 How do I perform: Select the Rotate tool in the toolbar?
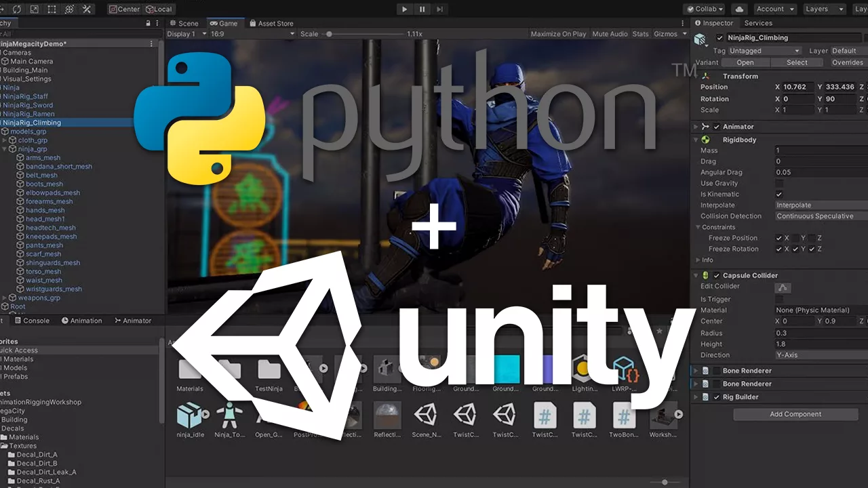(x=16, y=9)
